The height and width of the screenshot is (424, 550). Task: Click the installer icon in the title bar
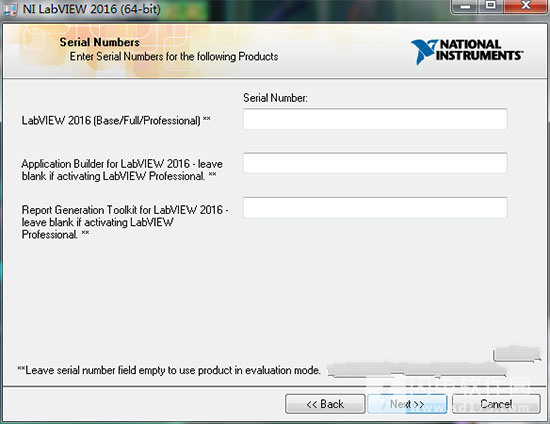tap(9, 9)
